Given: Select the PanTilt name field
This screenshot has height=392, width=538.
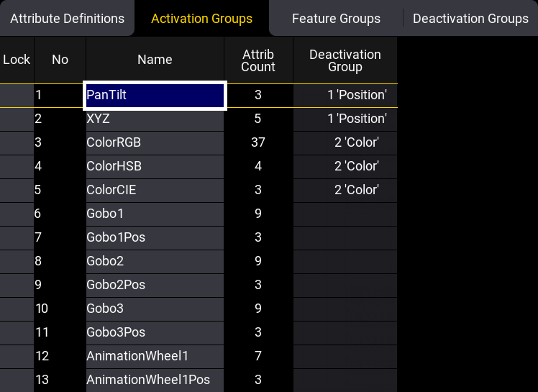Looking at the screenshot, I should 155,95.
